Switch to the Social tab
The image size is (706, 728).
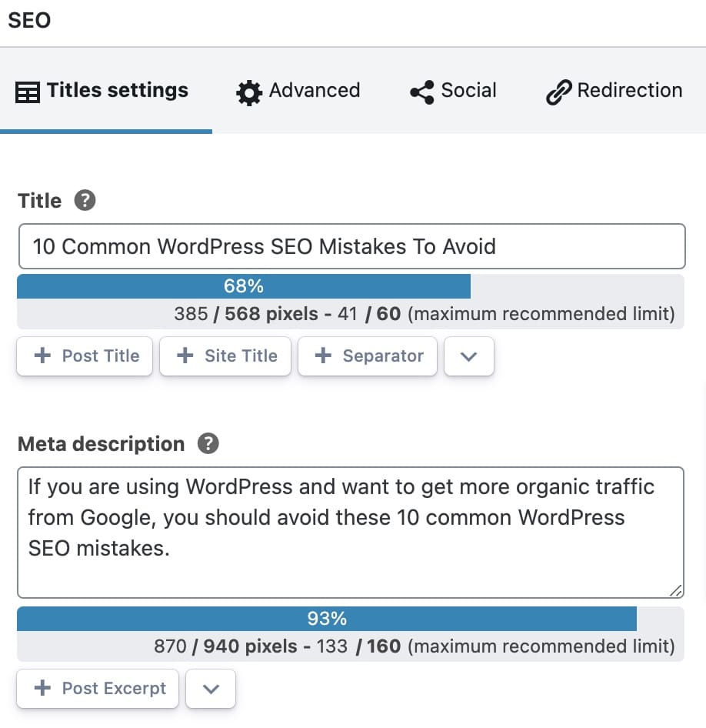pos(453,91)
